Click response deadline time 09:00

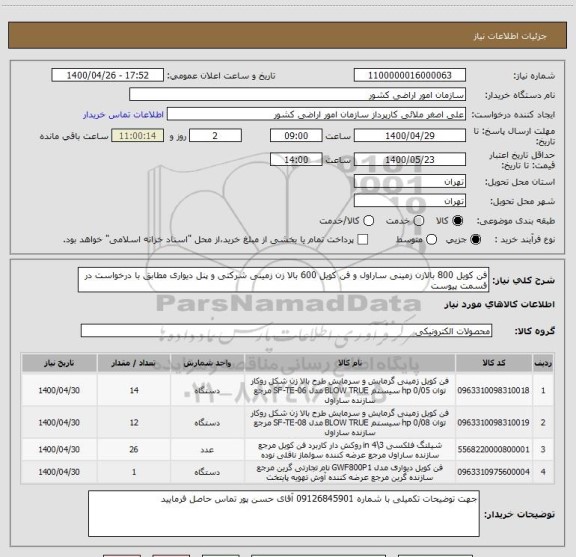tap(296, 136)
